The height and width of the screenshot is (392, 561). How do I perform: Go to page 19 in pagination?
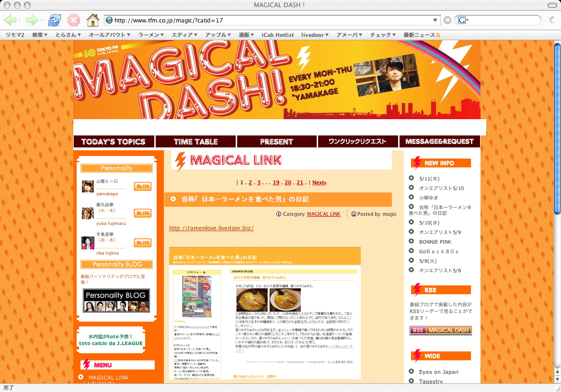[x=276, y=182]
